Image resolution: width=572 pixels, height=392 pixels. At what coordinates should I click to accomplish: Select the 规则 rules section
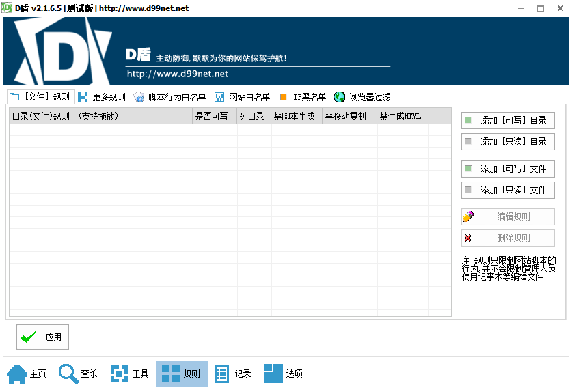(182, 374)
